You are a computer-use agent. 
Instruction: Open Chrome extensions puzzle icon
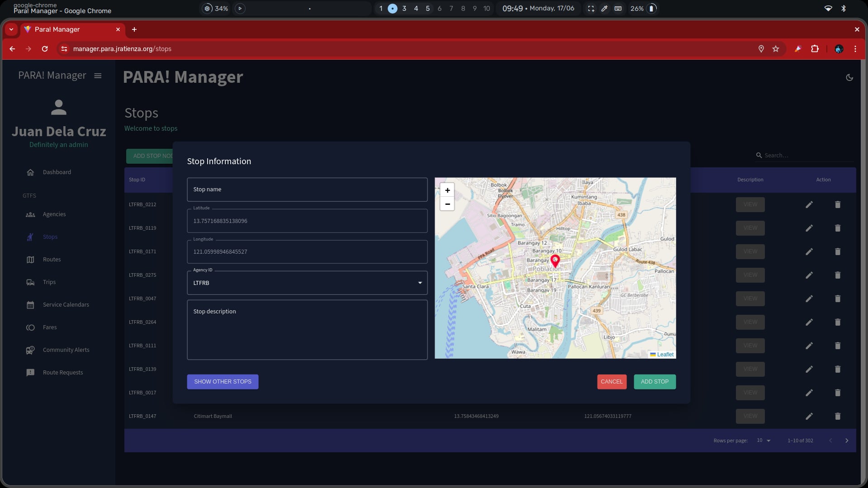815,49
